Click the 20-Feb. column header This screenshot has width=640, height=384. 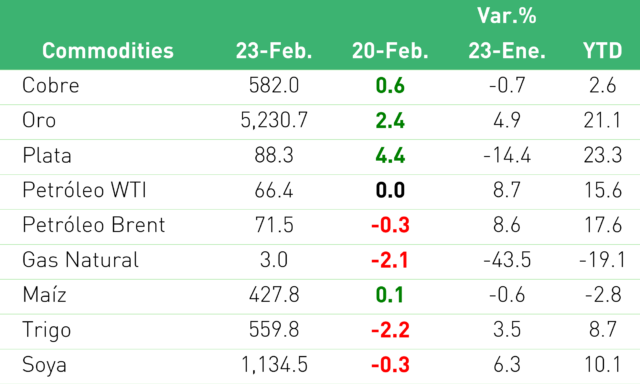click(x=390, y=51)
